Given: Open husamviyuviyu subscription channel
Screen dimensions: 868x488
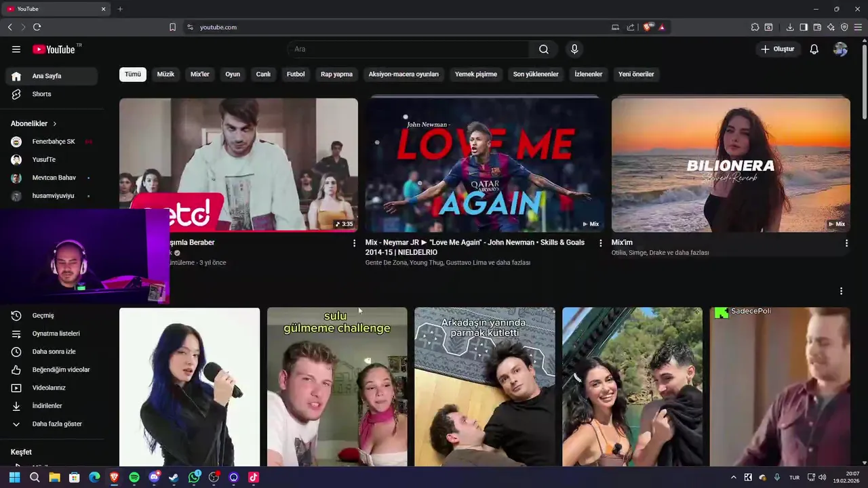Looking at the screenshot, I should tap(52, 196).
